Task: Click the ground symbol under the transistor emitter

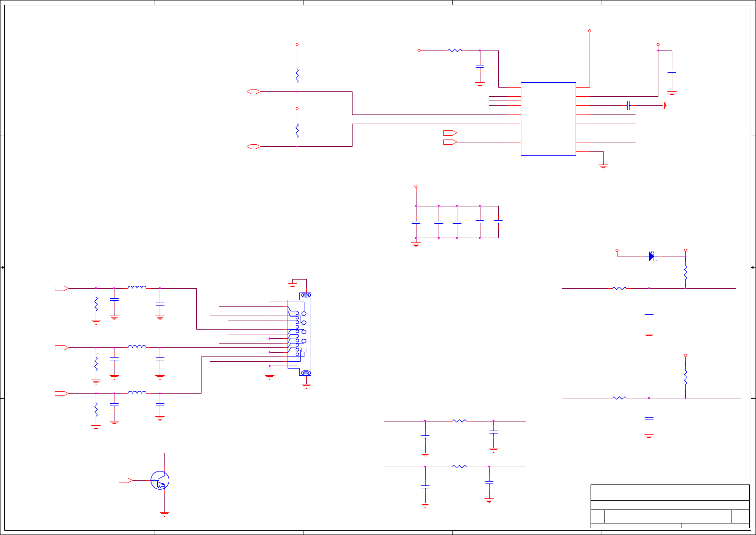Action: 164,514
